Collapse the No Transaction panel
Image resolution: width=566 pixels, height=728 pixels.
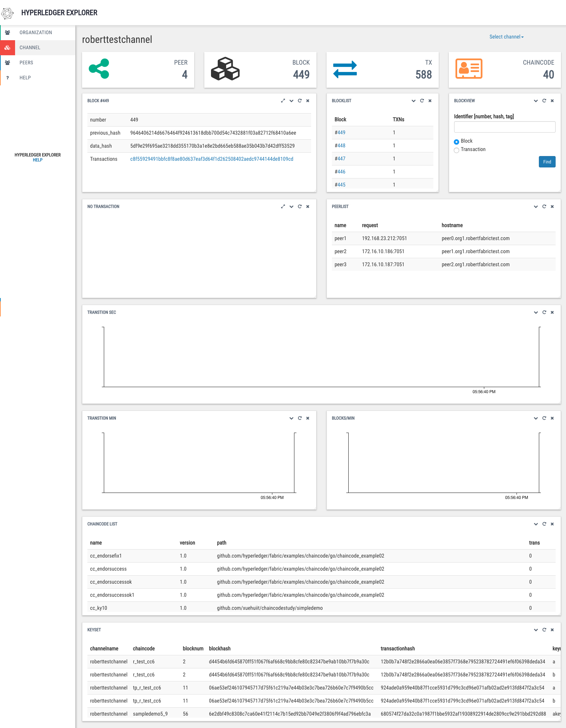pyautogui.click(x=291, y=207)
